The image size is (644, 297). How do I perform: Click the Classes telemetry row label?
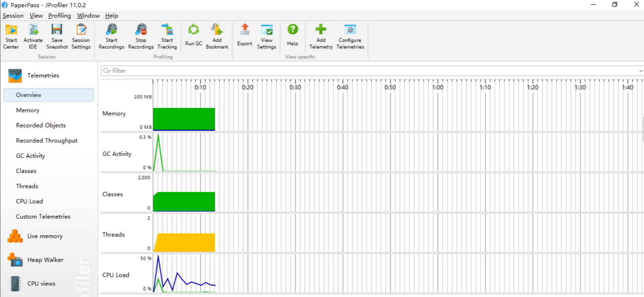click(x=112, y=194)
